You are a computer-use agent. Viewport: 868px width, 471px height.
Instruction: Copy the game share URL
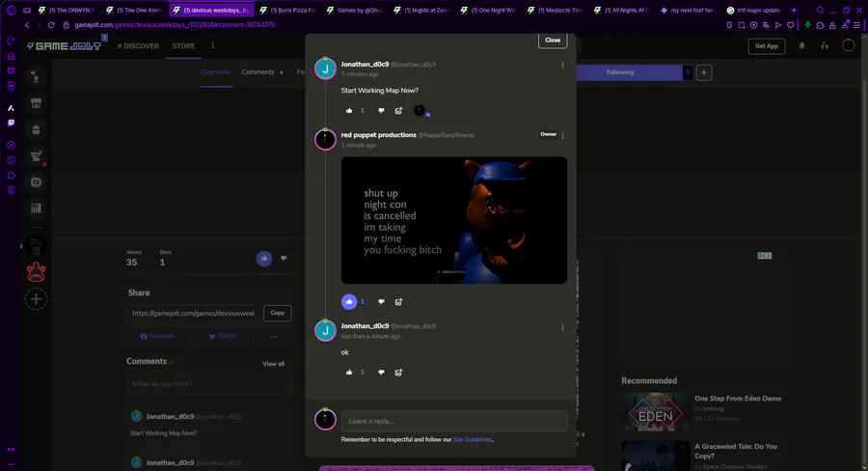tap(278, 313)
